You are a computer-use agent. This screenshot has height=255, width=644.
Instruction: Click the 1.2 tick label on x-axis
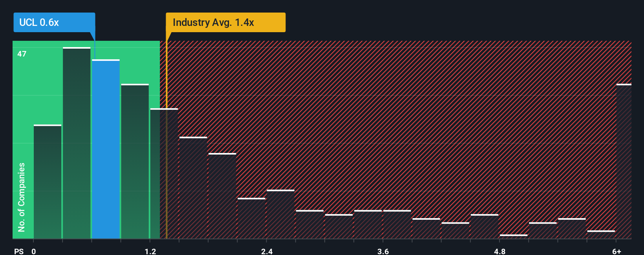(x=150, y=251)
